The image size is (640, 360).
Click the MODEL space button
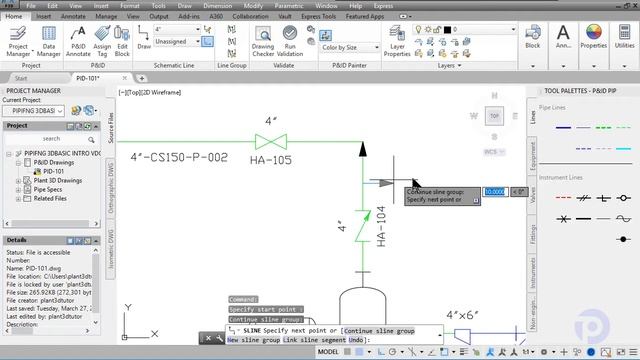(x=328, y=352)
